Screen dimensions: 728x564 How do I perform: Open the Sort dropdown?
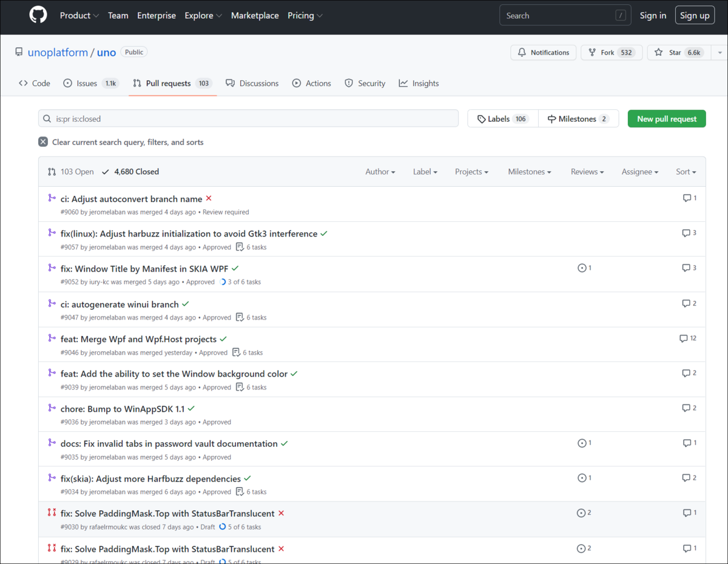(686, 172)
